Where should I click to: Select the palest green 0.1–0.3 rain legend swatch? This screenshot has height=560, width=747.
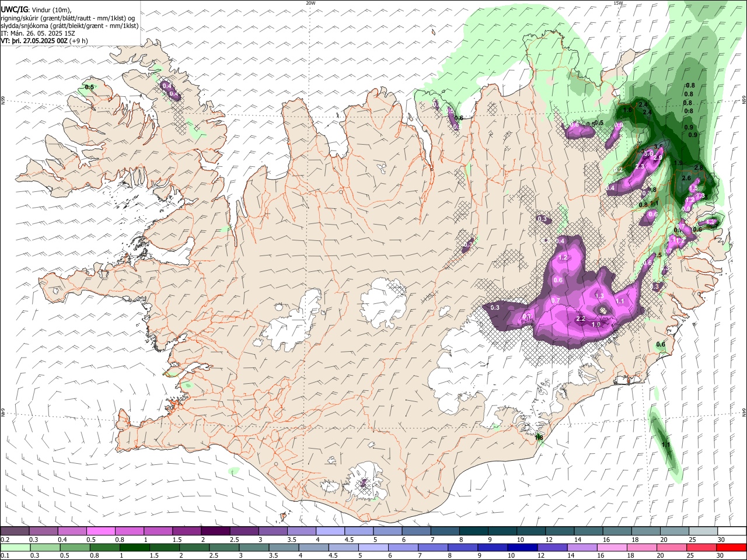15,547
